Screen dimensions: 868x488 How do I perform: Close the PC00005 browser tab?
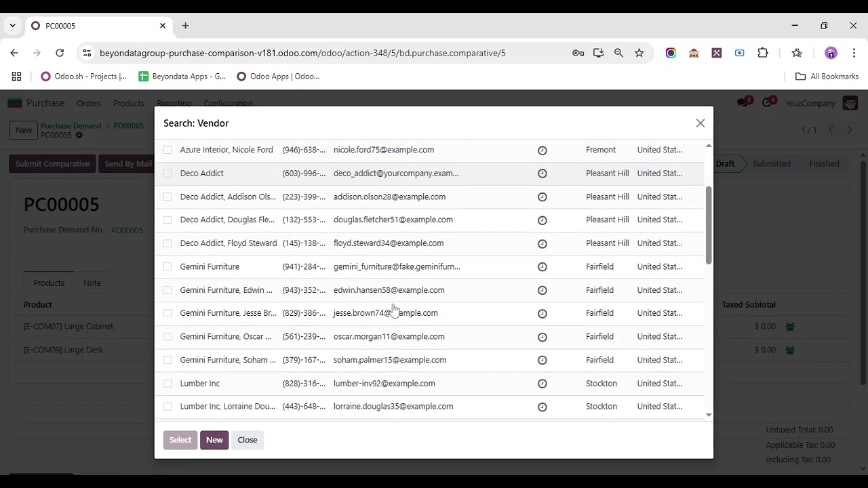point(163,26)
